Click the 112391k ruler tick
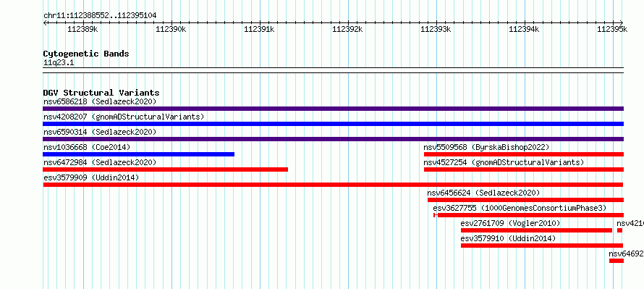 pos(260,29)
